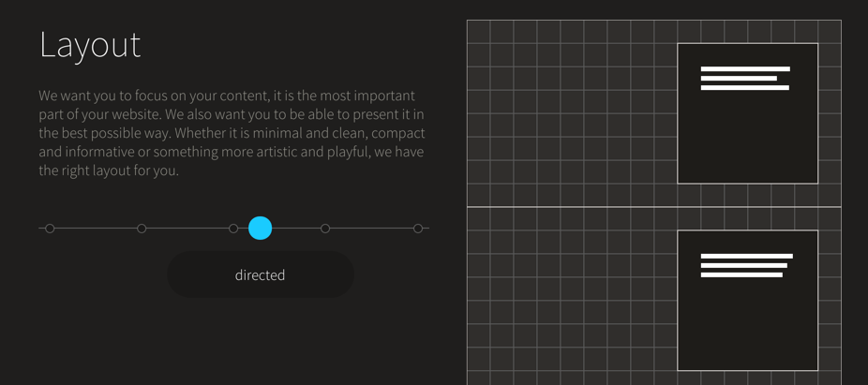Click slider track between second and third stops

click(187, 229)
